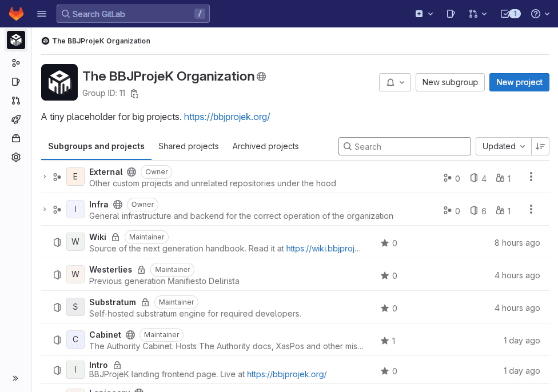Open the Updated sort dropdown
This screenshot has height=392, width=558.
tap(503, 146)
